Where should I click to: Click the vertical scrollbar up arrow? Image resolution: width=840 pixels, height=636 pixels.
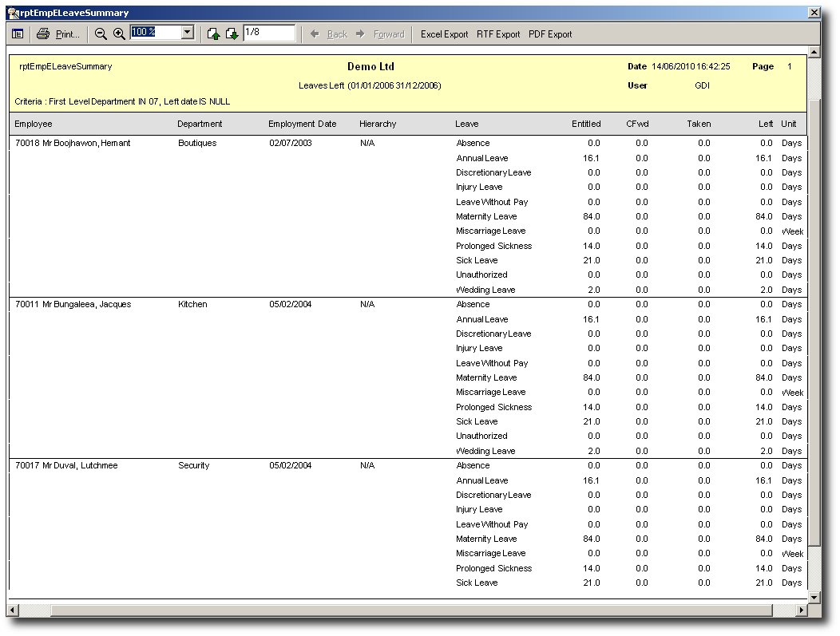point(814,52)
